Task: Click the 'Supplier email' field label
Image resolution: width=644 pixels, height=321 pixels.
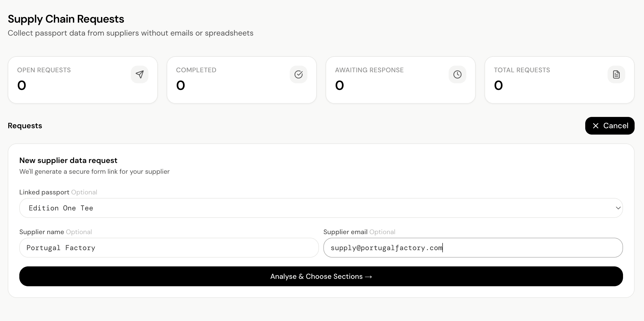Action: point(345,232)
